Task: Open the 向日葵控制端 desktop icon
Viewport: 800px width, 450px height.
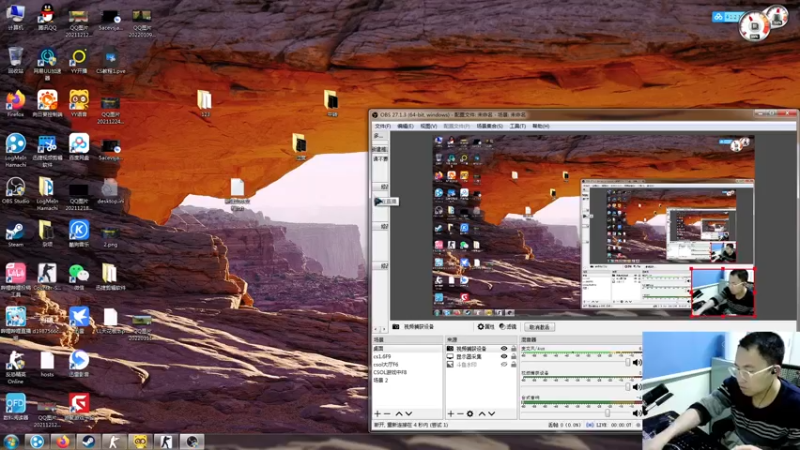Action: [47, 104]
